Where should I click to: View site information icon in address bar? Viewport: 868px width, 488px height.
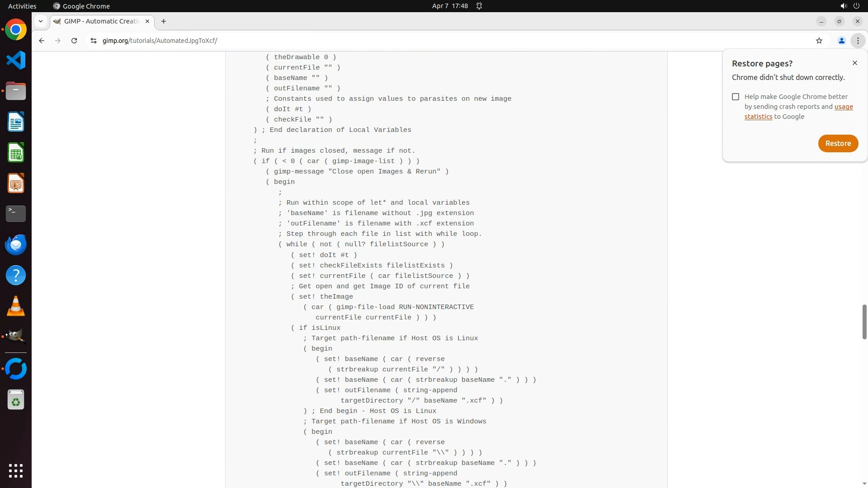[94, 41]
